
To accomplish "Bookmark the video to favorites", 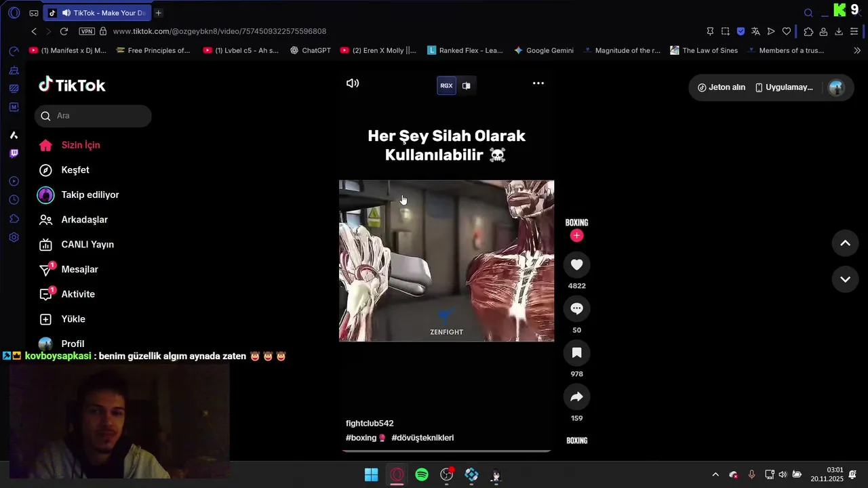I will [x=576, y=352].
